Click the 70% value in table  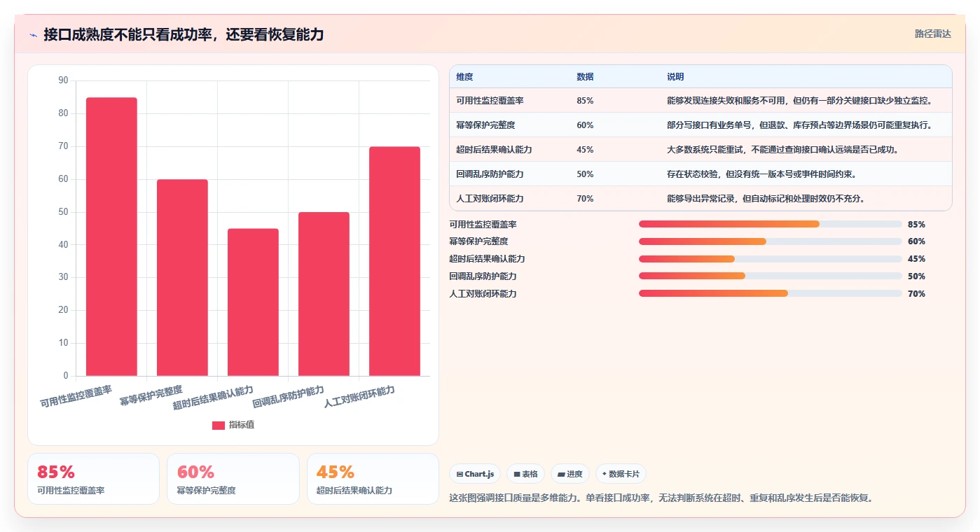point(585,199)
